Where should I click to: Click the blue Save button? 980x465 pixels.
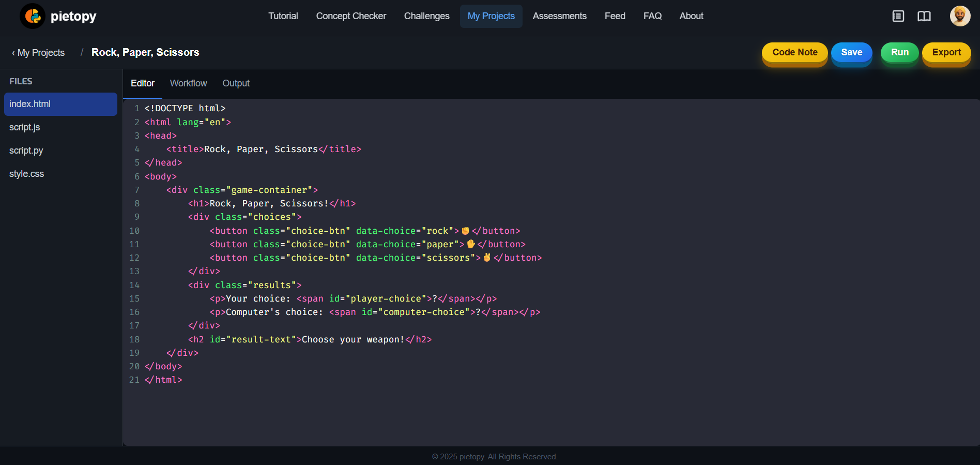point(851,52)
